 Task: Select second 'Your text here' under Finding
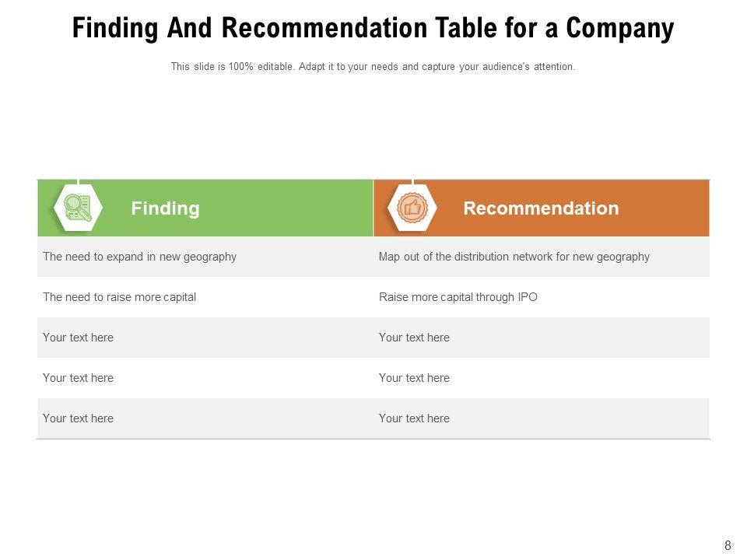coord(78,378)
